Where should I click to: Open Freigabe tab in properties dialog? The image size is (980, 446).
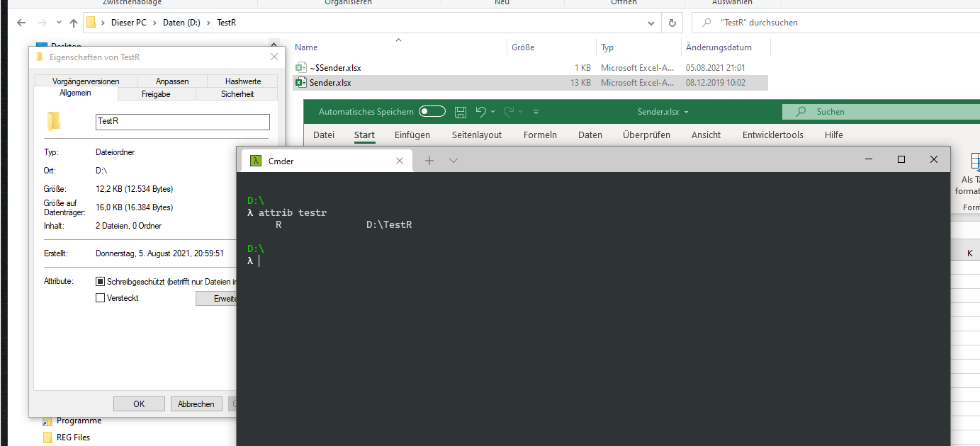156,94
